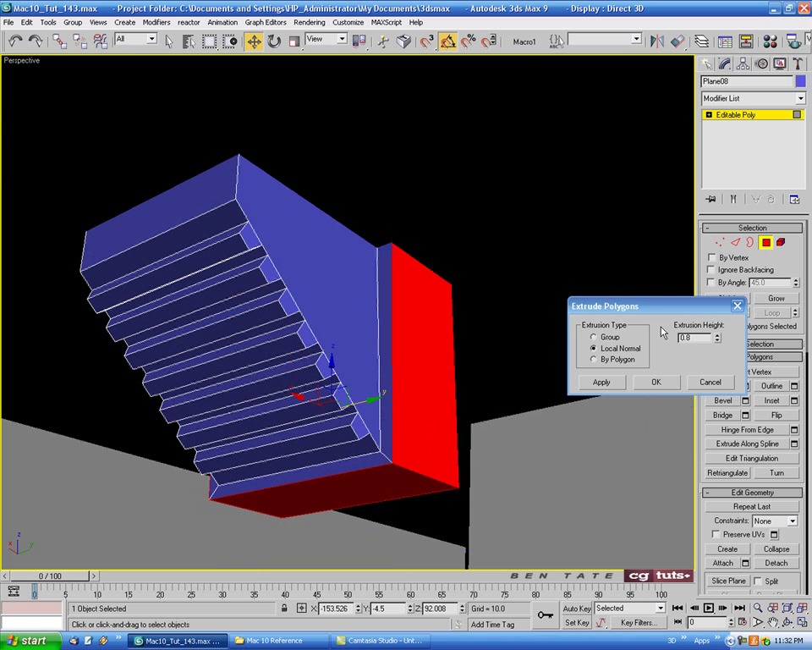Open the Customize menu
This screenshot has width=812, height=650.
348,22
